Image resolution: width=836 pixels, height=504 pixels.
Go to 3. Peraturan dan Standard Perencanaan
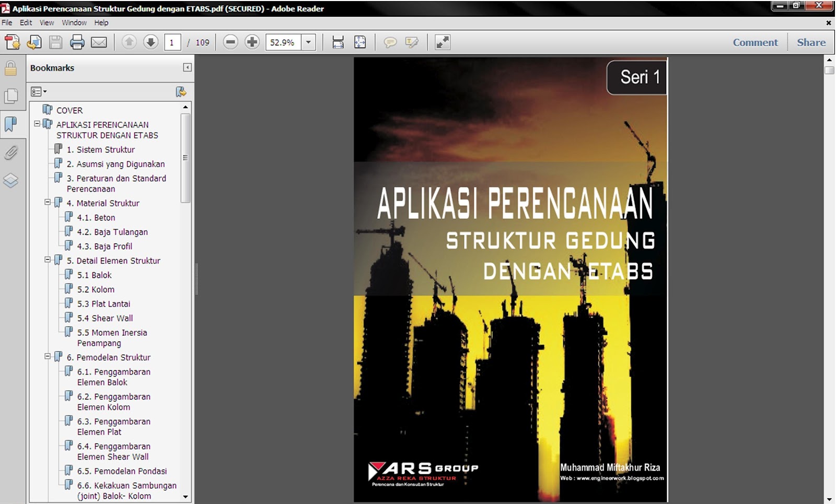click(x=116, y=183)
